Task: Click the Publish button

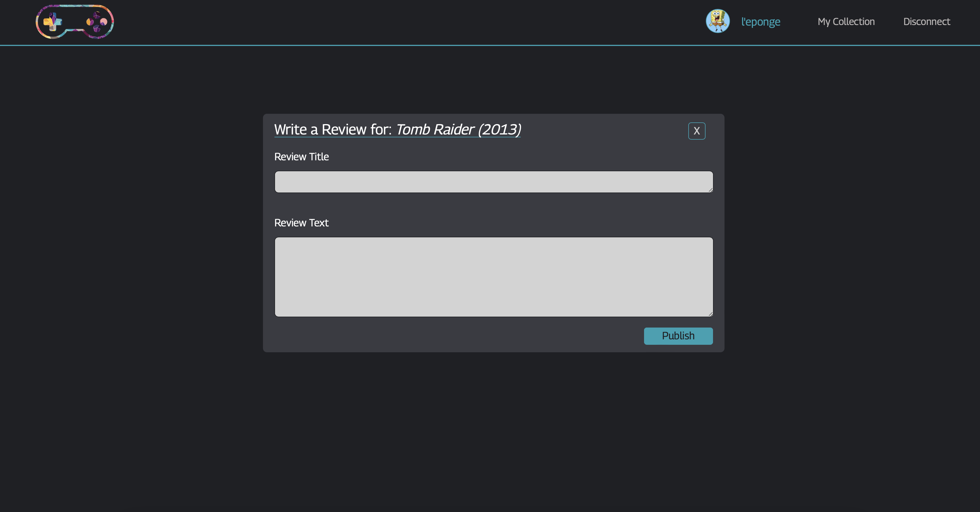Action: point(678,336)
